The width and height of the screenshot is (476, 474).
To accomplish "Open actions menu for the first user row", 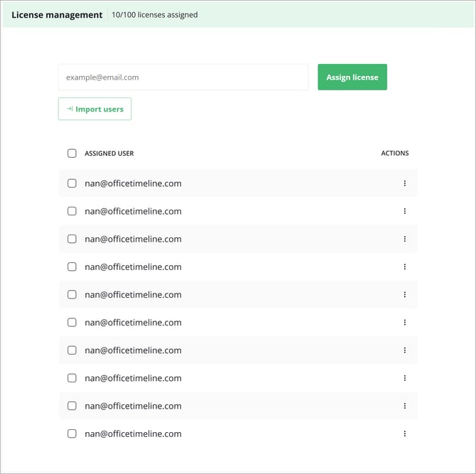I will 404,183.
